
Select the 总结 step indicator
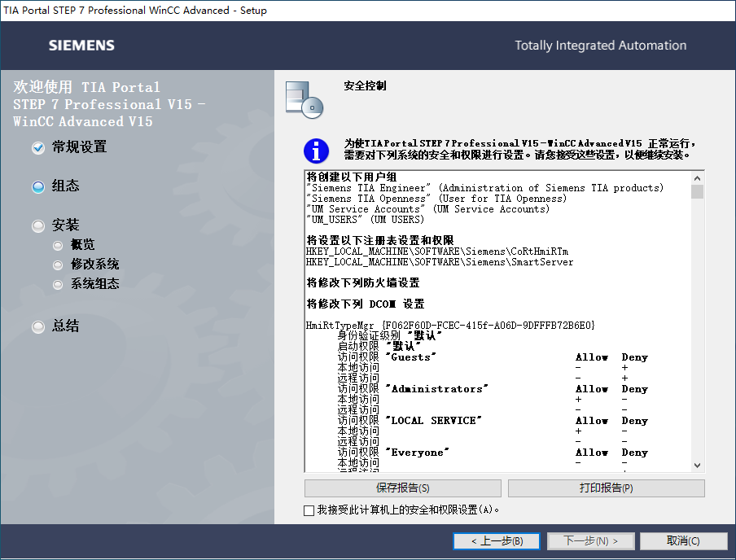(38, 326)
